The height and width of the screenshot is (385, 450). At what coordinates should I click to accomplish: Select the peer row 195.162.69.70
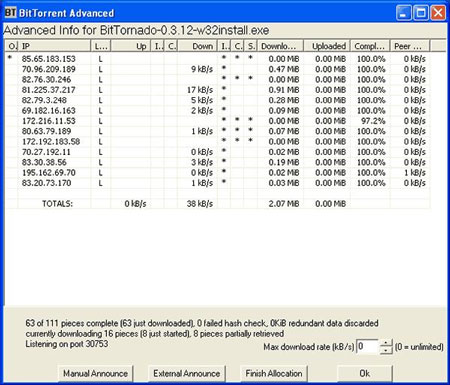pos(217,172)
